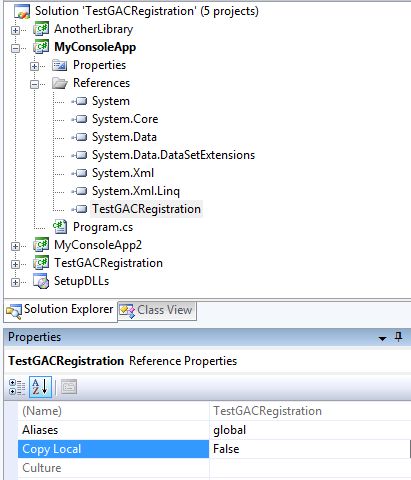Select the System reference label

tap(111, 101)
